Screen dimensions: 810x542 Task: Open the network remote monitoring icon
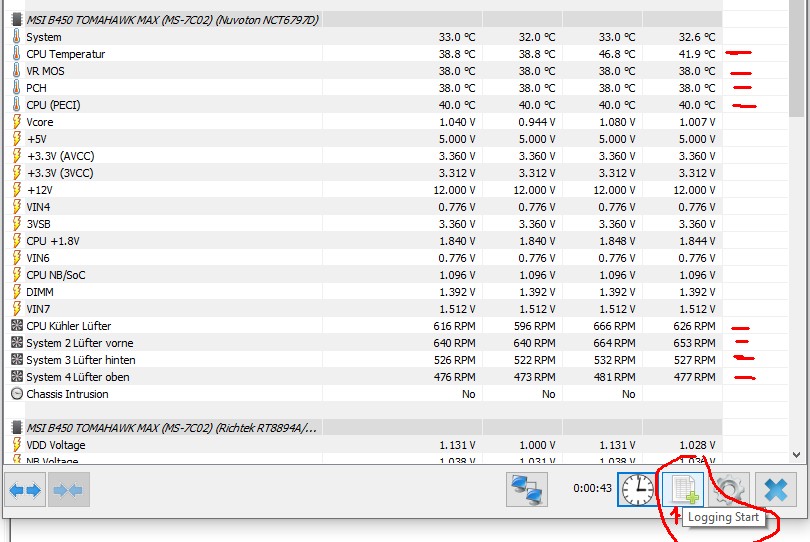[526, 490]
